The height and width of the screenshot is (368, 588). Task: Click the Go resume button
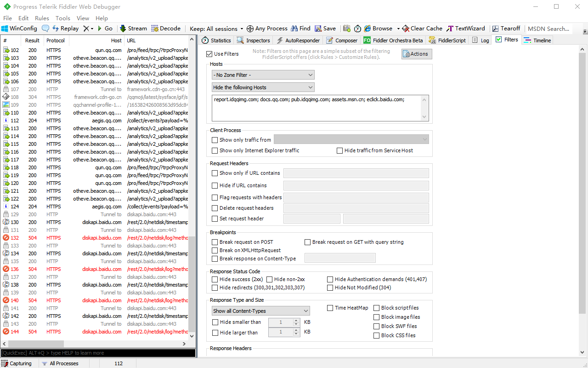[105, 29]
